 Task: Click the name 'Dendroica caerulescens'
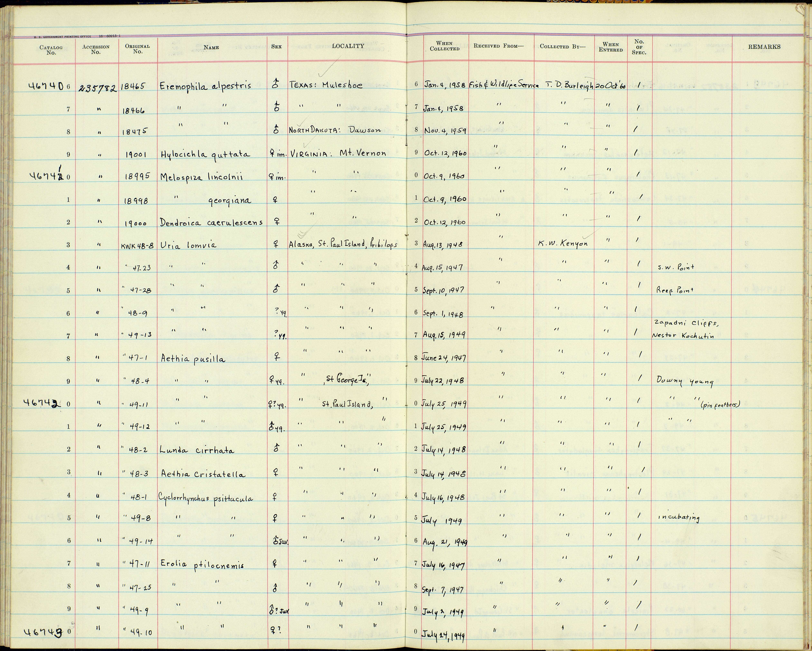click(x=211, y=223)
